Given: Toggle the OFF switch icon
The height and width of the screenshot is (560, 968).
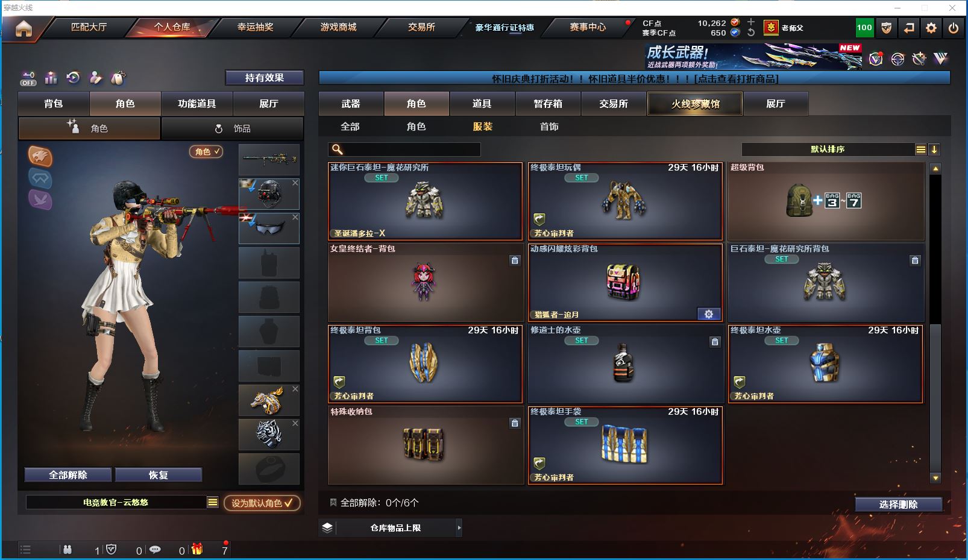Looking at the screenshot, I should pyautogui.click(x=28, y=78).
